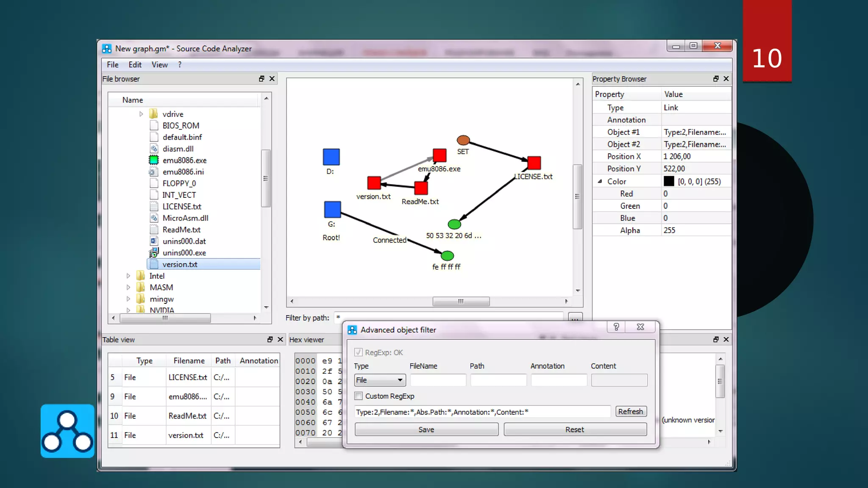Open the Edit menu
The image size is (868, 488).
coord(135,65)
